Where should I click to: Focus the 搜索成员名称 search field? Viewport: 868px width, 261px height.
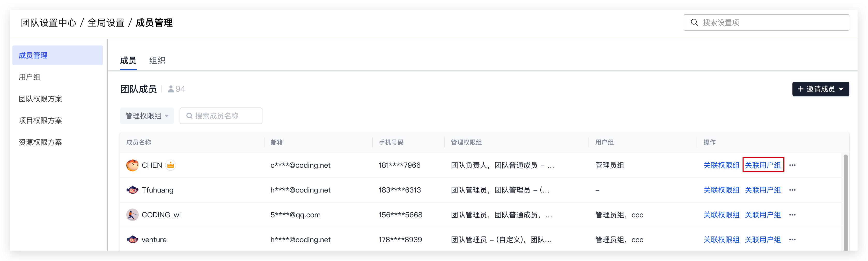[x=221, y=116]
